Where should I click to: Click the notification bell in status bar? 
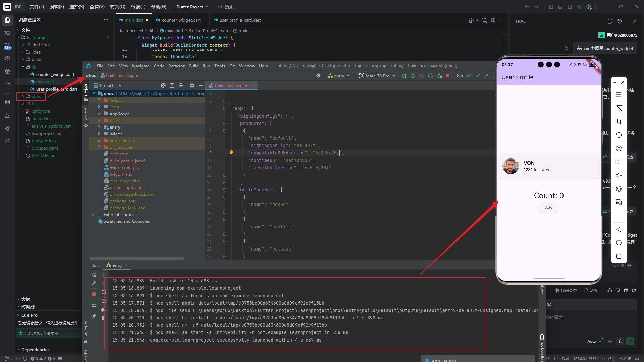click(637, 359)
